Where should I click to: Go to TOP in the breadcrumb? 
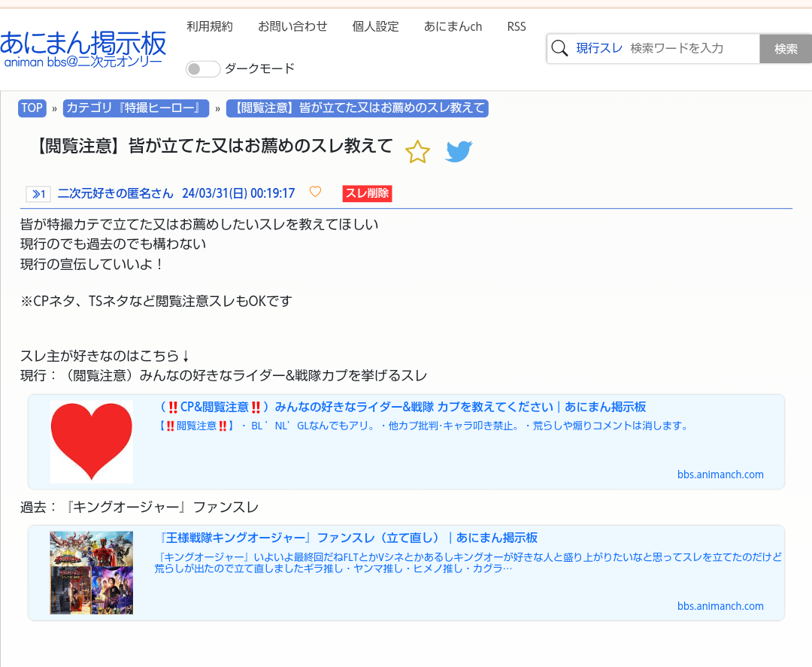[32, 108]
